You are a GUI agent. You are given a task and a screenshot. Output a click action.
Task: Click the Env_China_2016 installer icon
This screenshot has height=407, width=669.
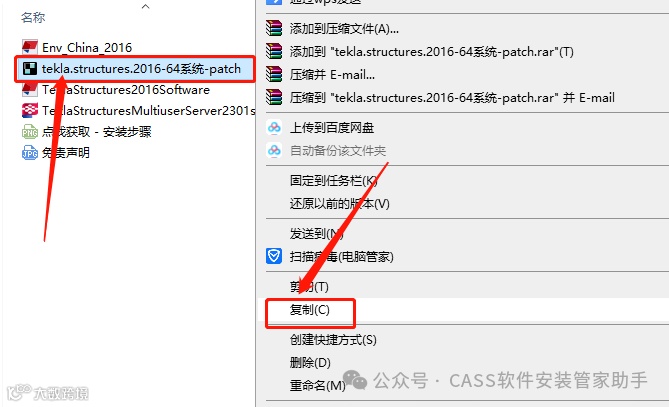point(29,47)
